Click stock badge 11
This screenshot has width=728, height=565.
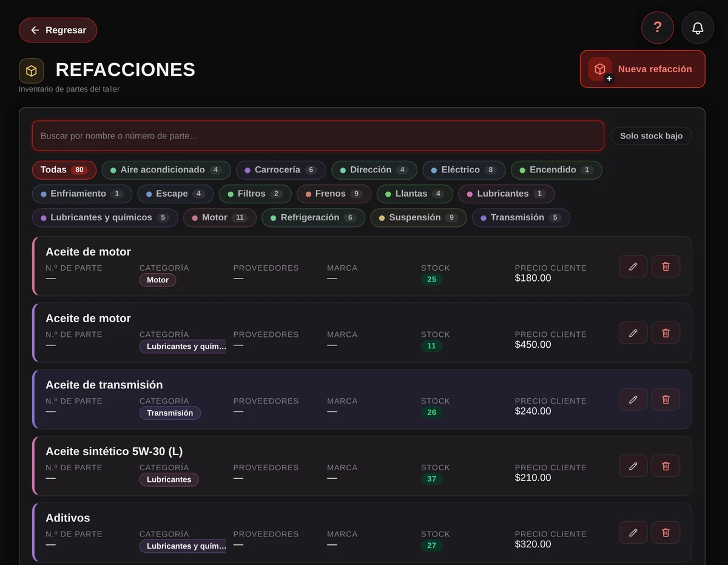[x=432, y=346]
